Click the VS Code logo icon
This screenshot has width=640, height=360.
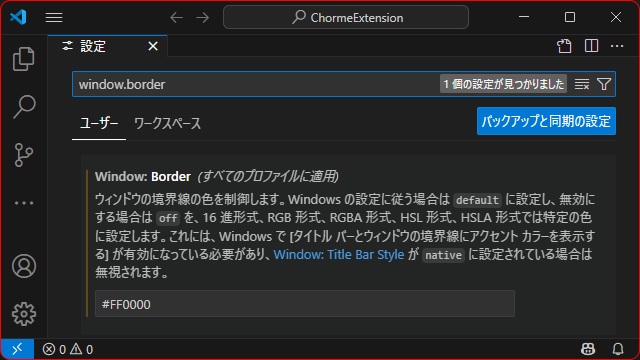pyautogui.click(x=18, y=17)
